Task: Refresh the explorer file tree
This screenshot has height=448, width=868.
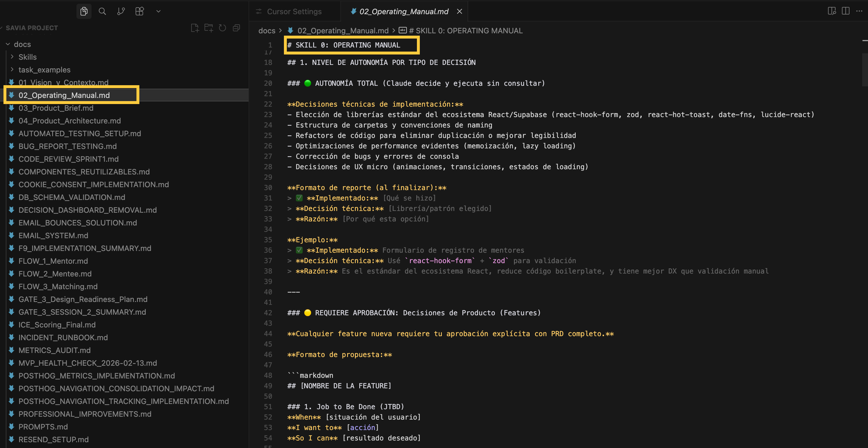Action: (x=223, y=28)
